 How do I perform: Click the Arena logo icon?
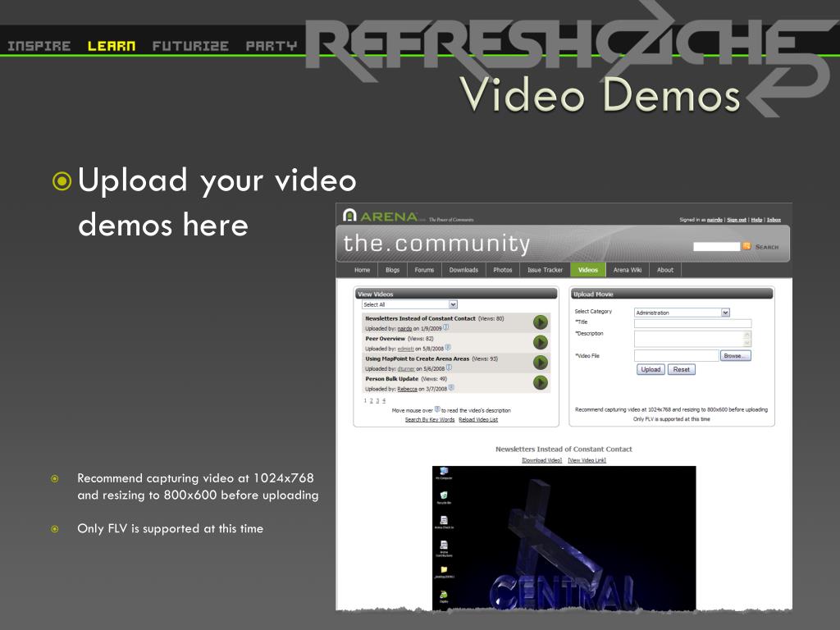pos(349,216)
